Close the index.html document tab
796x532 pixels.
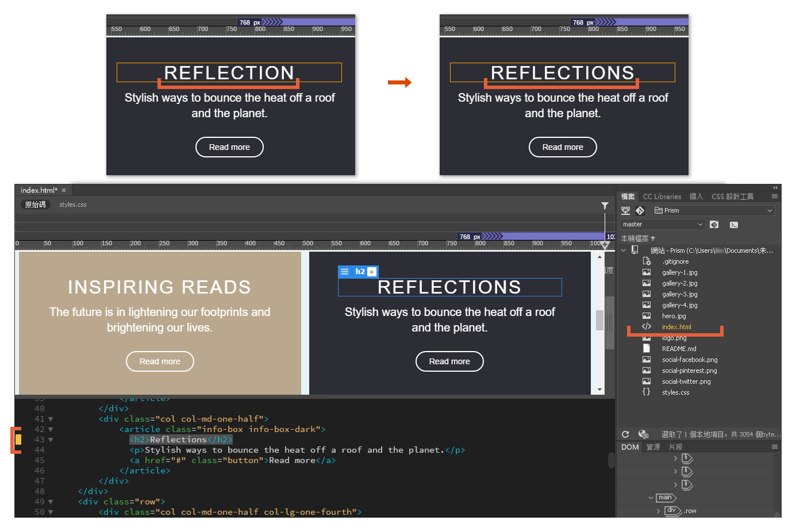point(64,190)
